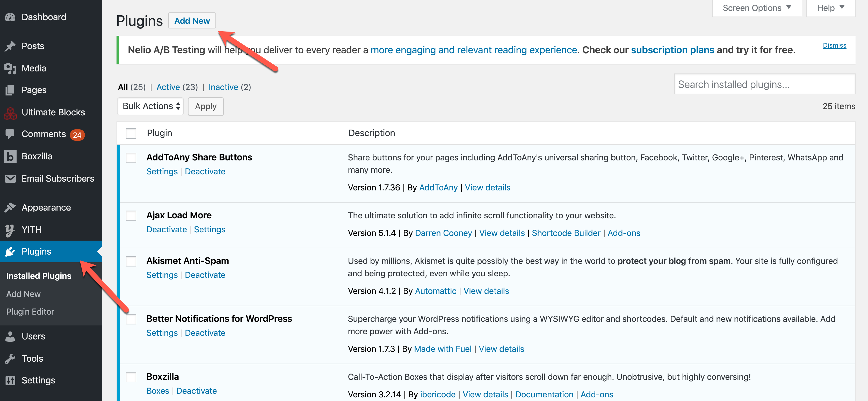The image size is (868, 401).
Task: View details for Akismet Anti-Spam
Action: [x=486, y=291]
